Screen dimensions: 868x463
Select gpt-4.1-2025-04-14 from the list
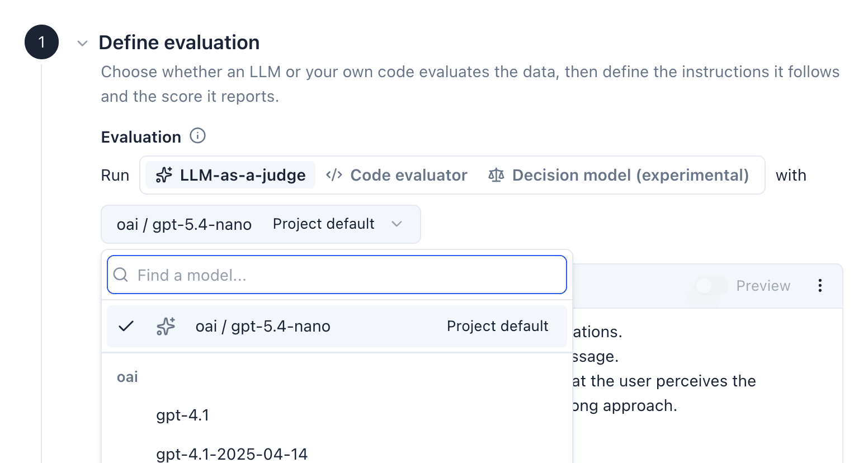coord(232,453)
